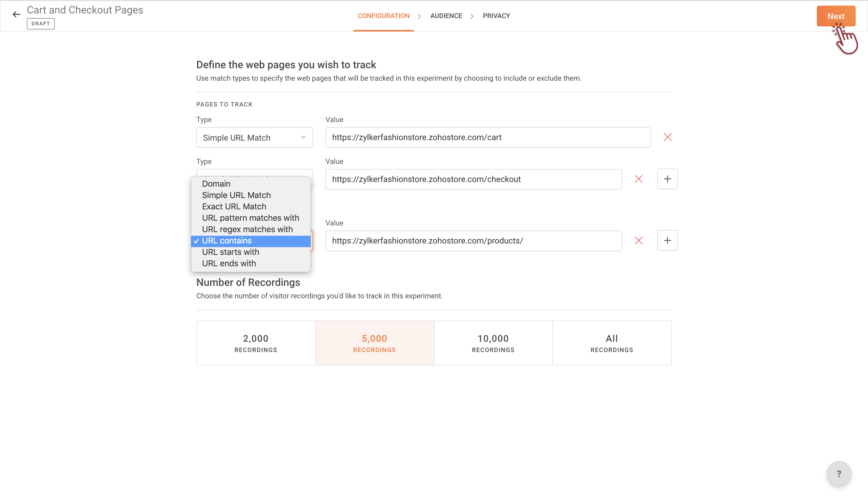868x502 pixels.
Task: Go to the Privacy step tab
Action: pos(496,16)
